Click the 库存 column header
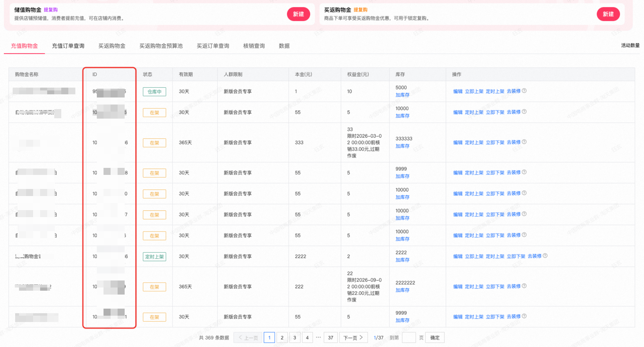 [x=400, y=74]
